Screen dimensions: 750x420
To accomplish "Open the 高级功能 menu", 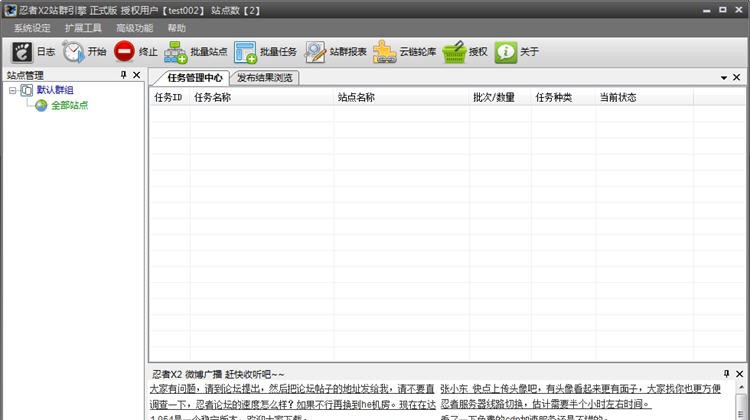I will point(134,28).
